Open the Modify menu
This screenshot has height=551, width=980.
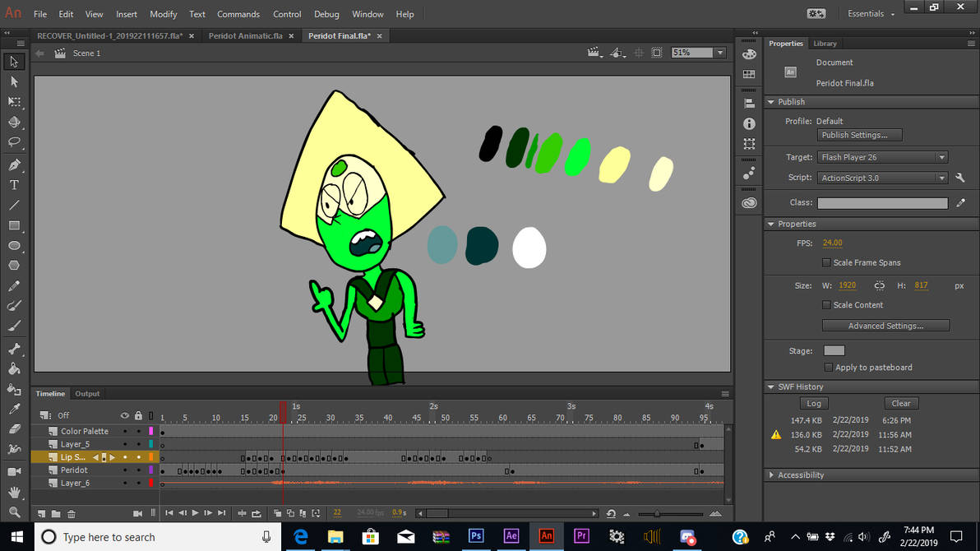(164, 14)
